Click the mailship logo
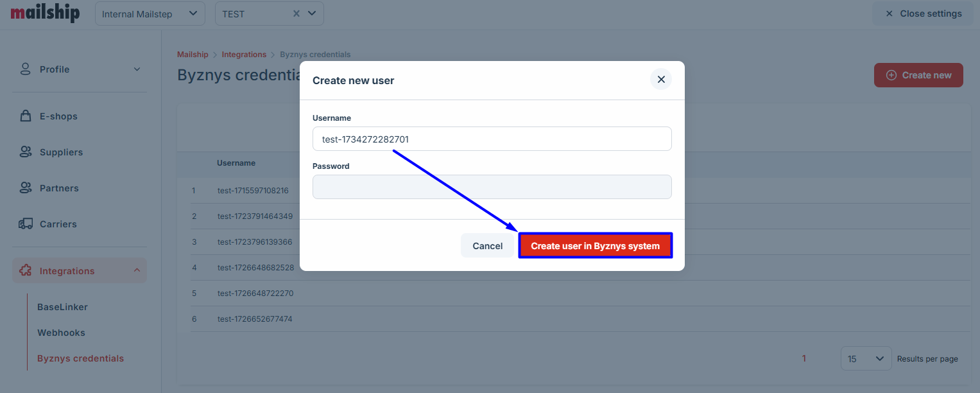 point(45,13)
